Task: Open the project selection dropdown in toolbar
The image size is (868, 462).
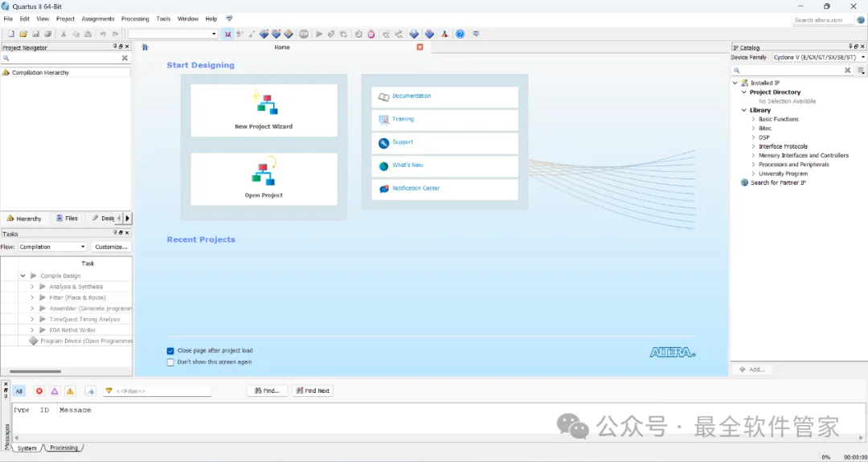Action: coord(215,34)
